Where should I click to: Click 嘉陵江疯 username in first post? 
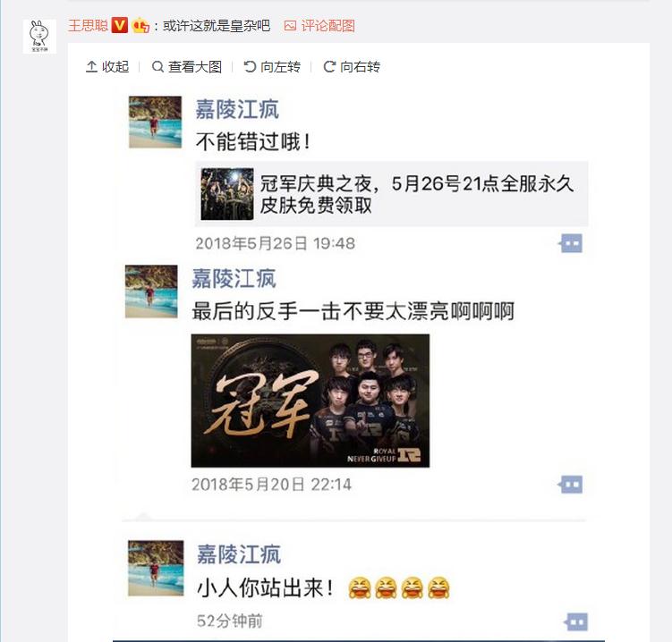[237, 109]
